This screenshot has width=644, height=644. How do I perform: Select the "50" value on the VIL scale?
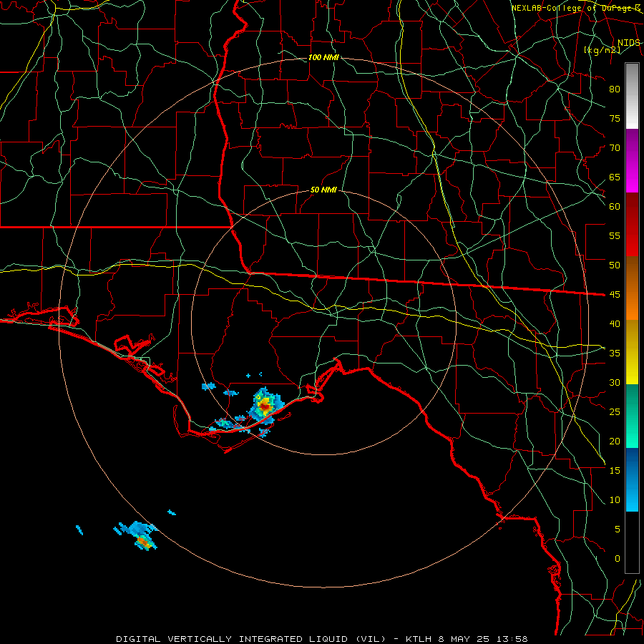(x=615, y=265)
